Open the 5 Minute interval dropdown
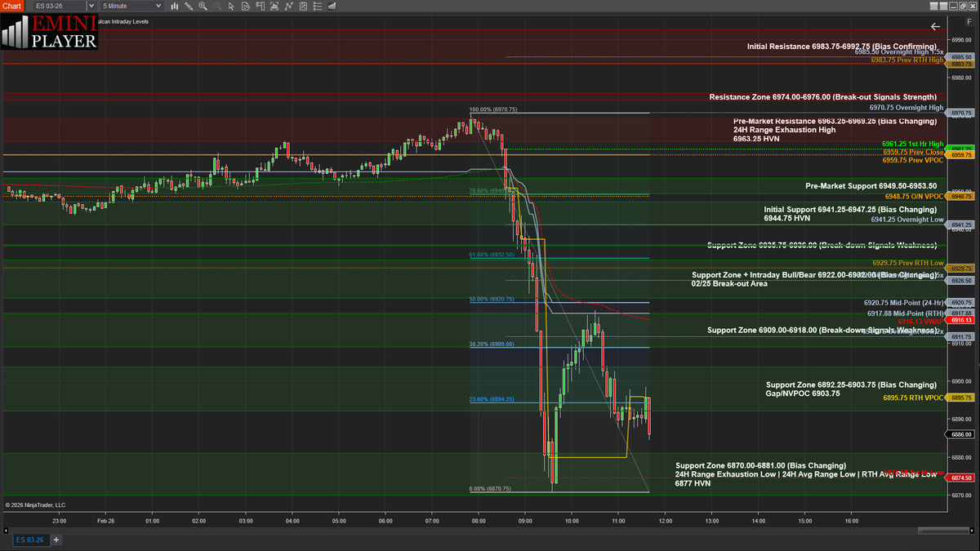The width and height of the screenshot is (980, 551). [x=131, y=6]
